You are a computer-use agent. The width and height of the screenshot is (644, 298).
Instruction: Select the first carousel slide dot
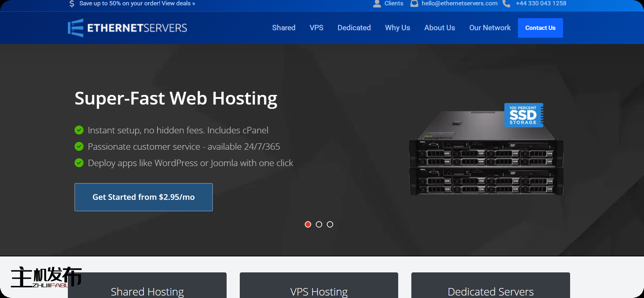point(308,224)
